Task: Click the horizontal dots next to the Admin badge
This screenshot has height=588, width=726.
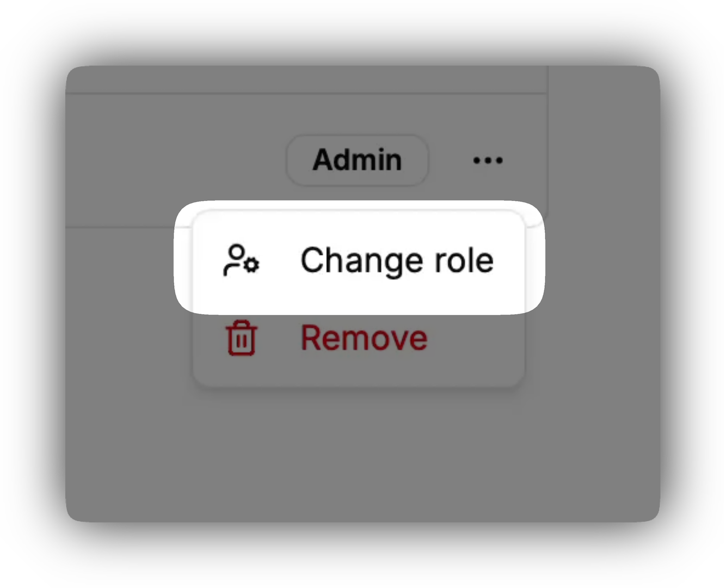Action: point(488,161)
